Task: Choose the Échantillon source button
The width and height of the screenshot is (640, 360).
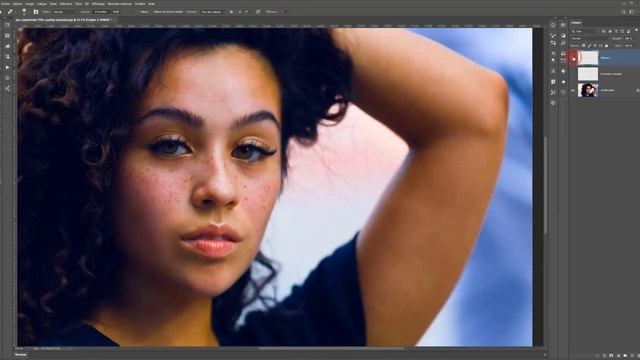Action: (100, 12)
